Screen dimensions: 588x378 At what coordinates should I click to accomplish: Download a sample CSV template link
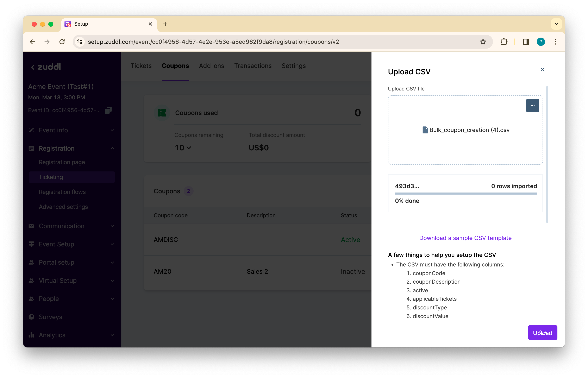click(x=465, y=238)
